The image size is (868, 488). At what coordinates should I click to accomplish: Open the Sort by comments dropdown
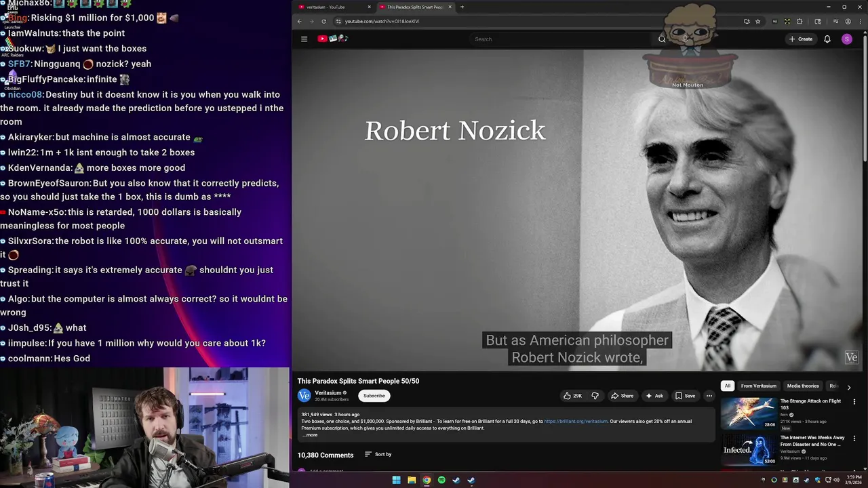tap(378, 454)
